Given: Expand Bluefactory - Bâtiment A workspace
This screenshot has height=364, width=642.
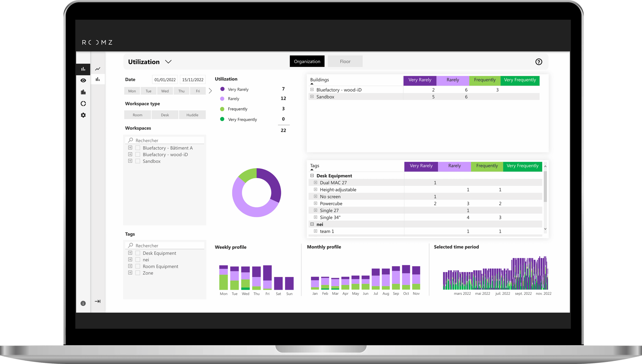Looking at the screenshot, I should (130, 148).
